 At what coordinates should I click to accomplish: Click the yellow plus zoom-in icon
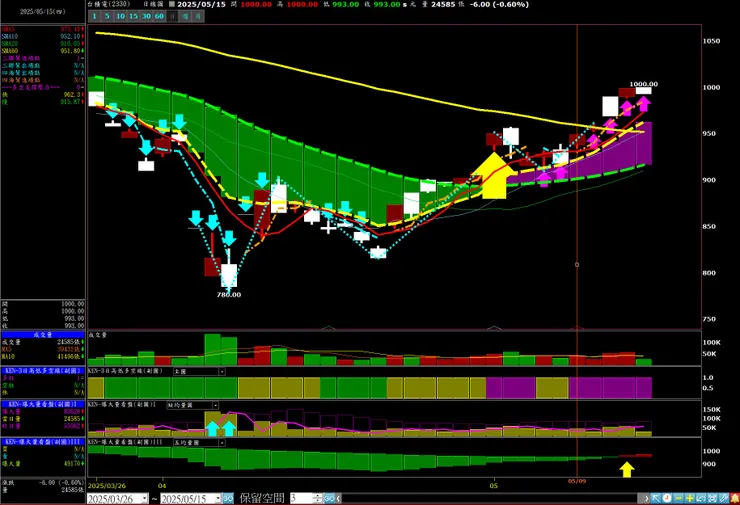pyautogui.click(x=690, y=498)
